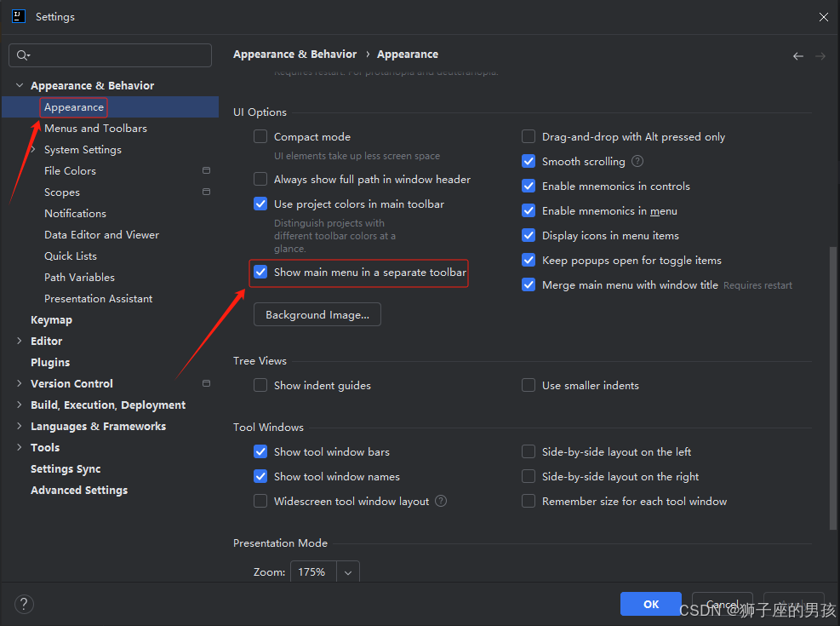Enable Remember size for each tool window
The width and height of the screenshot is (840, 626).
click(529, 501)
